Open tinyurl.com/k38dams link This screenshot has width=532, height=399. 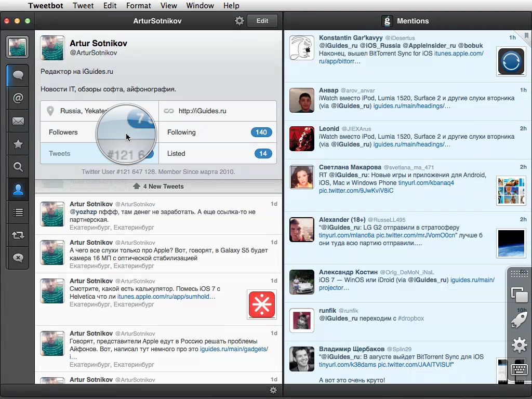pos(348,365)
